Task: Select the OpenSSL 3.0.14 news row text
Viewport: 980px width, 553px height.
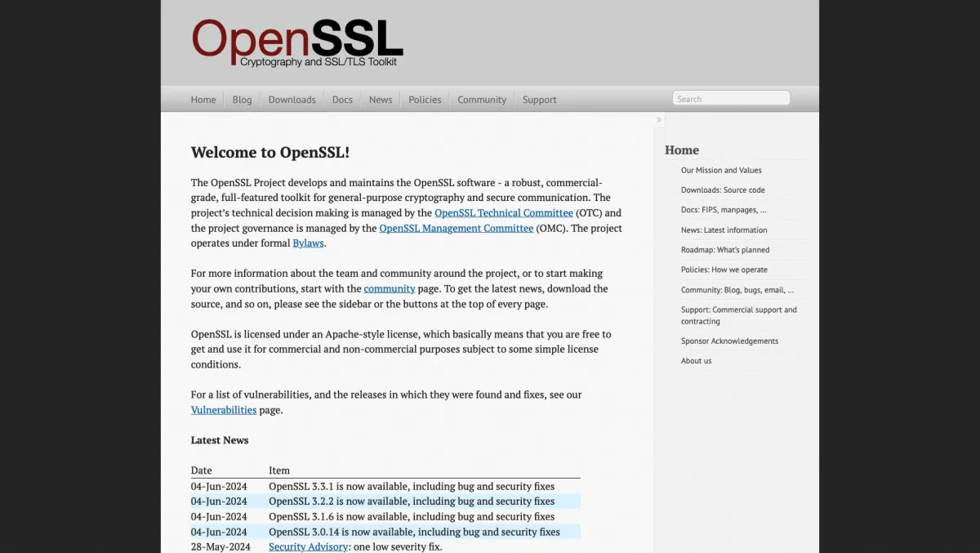Action: (x=414, y=532)
